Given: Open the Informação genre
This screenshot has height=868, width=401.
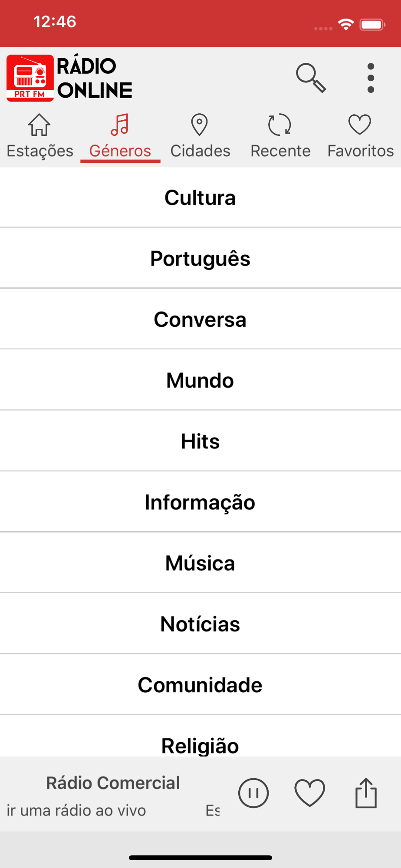Looking at the screenshot, I should pyautogui.click(x=200, y=502).
